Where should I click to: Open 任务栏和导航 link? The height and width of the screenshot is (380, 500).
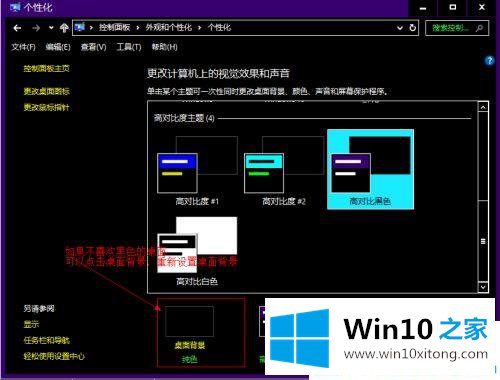[46, 340]
